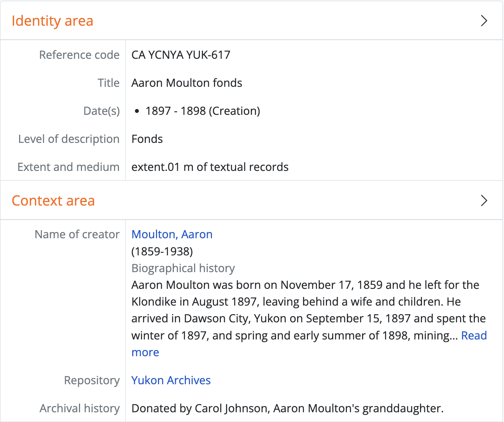The height and width of the screenshot is (422, 504).
Task: Click the Context area heading
Action: [x=53, y=200]
